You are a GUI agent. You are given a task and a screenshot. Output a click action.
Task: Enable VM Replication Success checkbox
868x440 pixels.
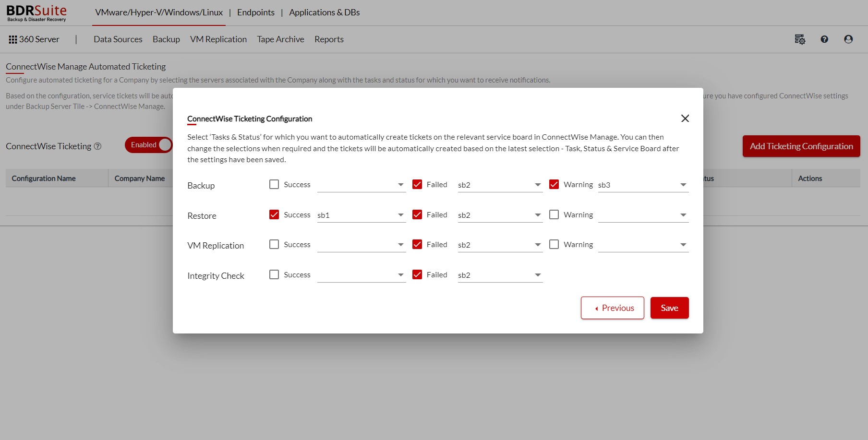click(274, 244)
